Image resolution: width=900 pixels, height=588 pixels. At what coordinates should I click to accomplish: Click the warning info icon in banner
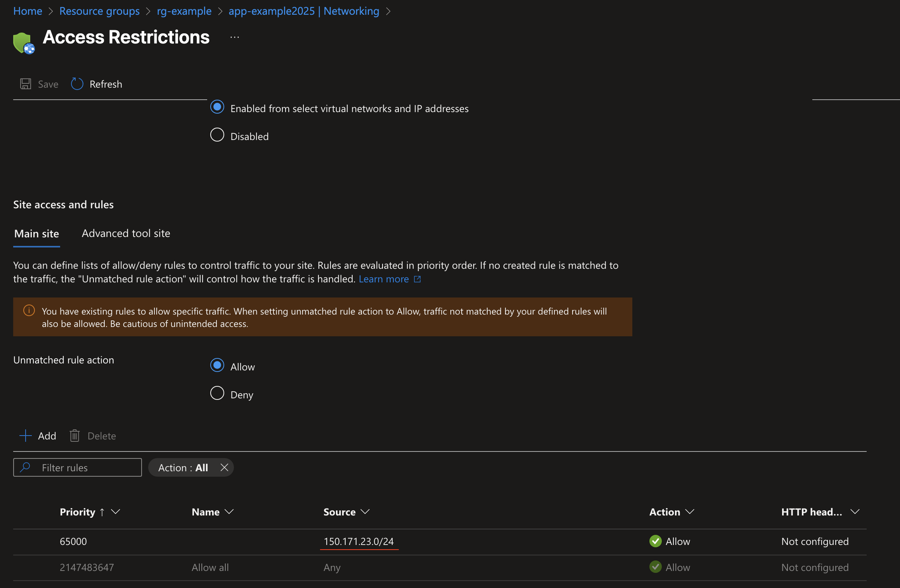pyautogui.click(x=29, y=311)
